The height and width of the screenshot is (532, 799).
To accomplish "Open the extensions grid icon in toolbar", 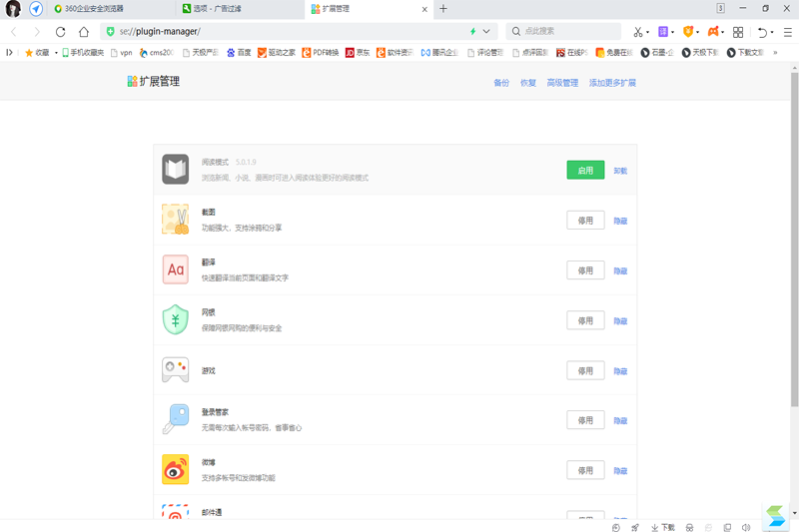I will (738, 32).
